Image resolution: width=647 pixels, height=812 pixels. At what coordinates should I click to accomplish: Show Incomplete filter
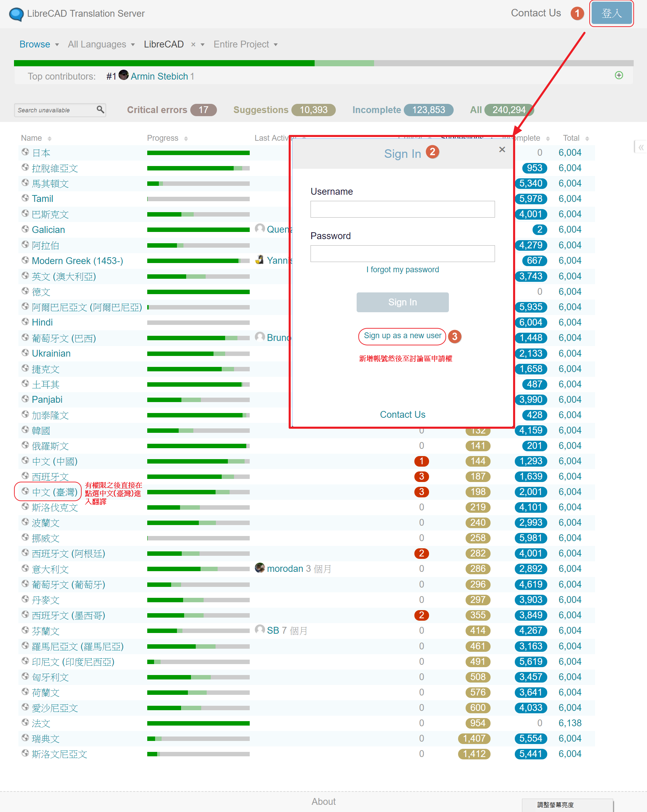click(403, 110)
